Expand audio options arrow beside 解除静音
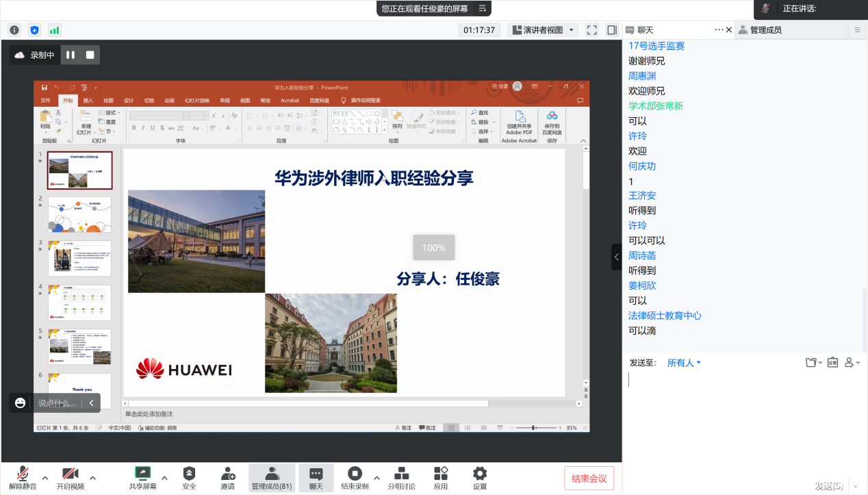The image size is (868, 495). (x=45, y=477)
